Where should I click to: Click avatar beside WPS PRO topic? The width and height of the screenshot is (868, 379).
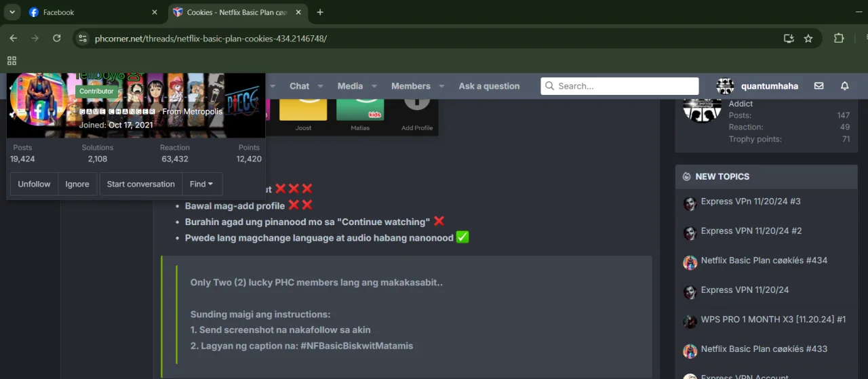(x=690, y=322)
